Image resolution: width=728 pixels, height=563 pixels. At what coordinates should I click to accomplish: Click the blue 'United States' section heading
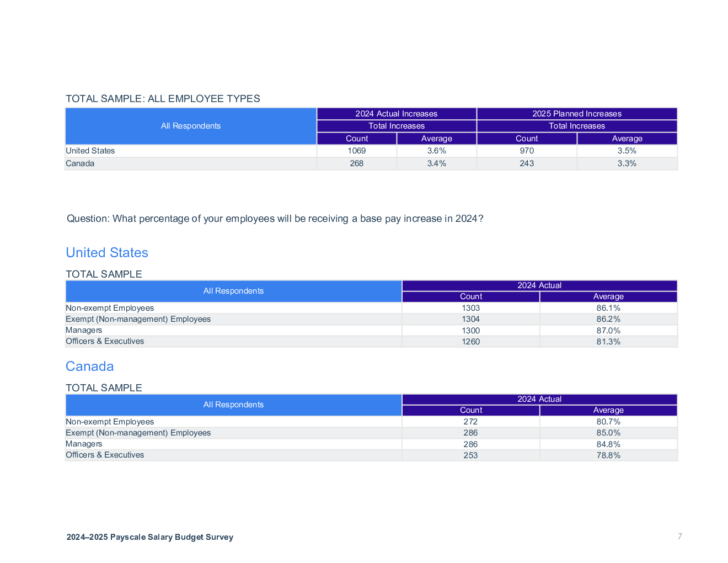coord(107,253)
